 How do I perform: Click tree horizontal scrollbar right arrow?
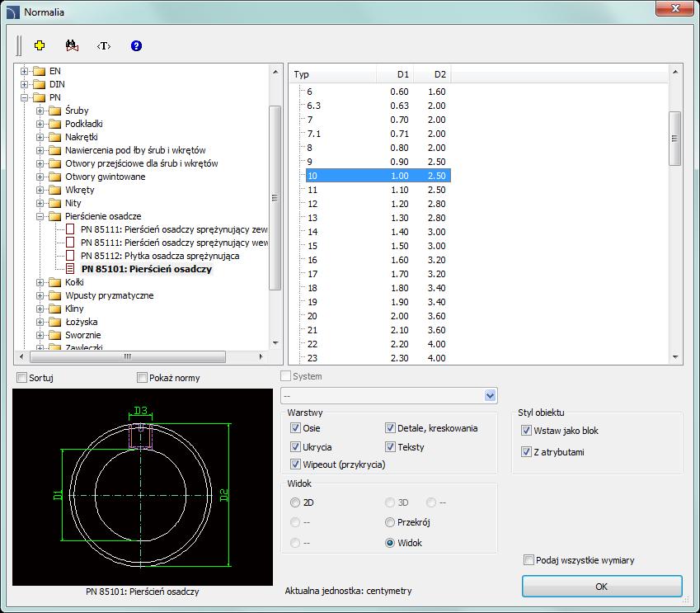pos(261,356)
